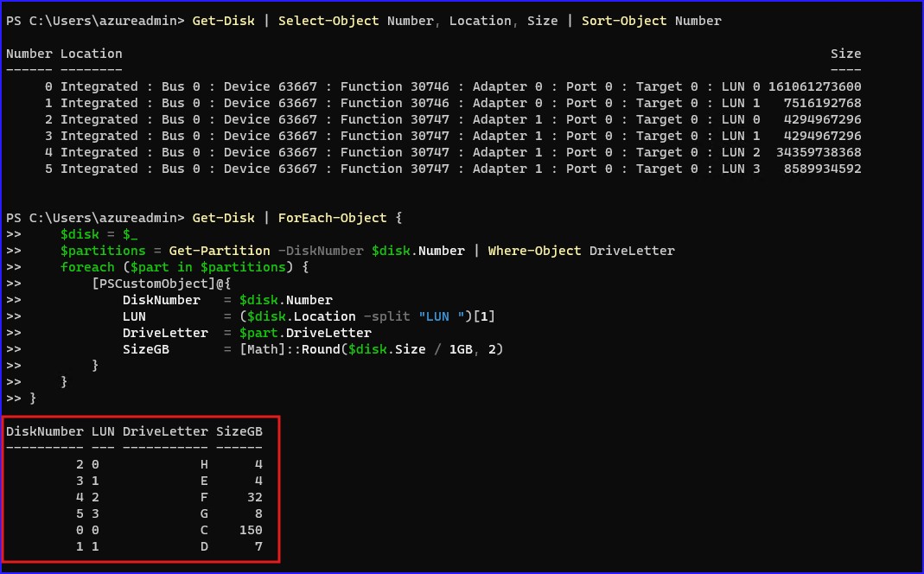This screenshot has width=924, height=574.
Task: Click the DriveLetter header in the results table
Action: click(165, 430)
